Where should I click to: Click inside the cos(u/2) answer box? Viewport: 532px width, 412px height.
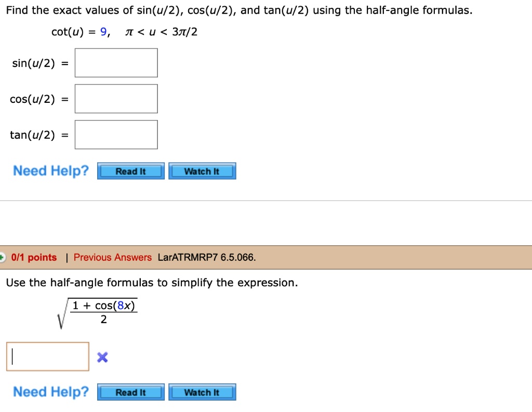coord(116,98)
